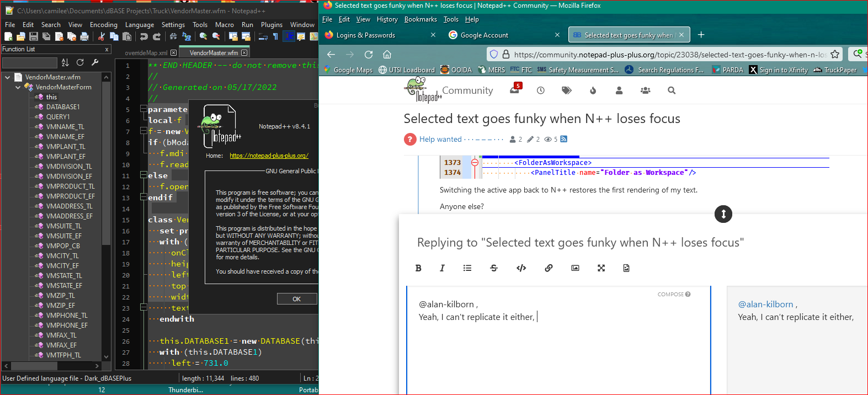Insert link in reply composer
This screenshot has height=395, width=868.
coord(549,268)
